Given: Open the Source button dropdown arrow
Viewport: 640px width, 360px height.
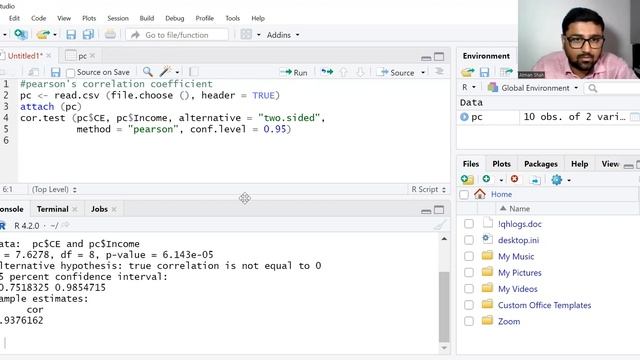Looking at the screenshot, I should point(423,73).
